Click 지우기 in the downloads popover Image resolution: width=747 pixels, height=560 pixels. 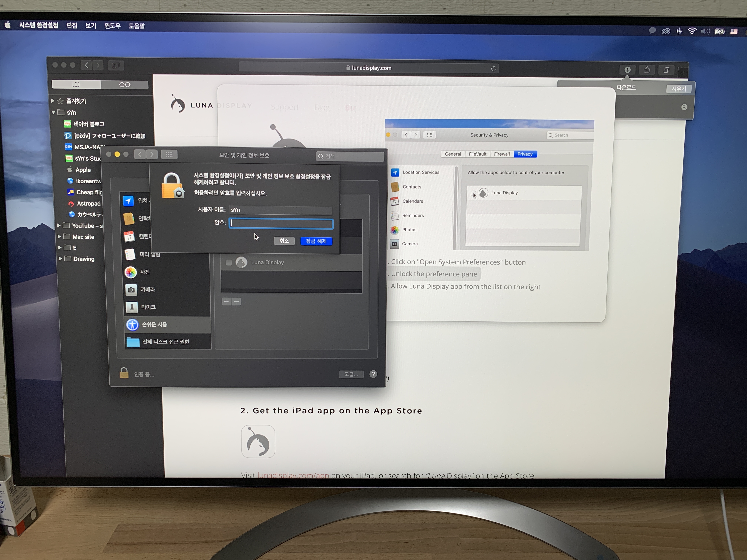pos(679,89)
